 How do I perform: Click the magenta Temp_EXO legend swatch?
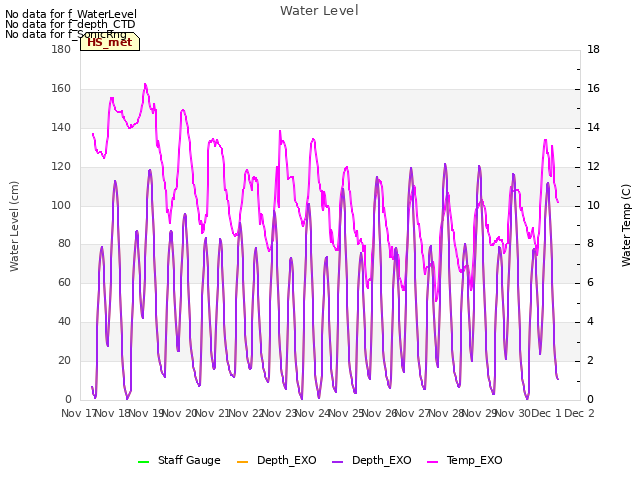(x=432, y=462)
